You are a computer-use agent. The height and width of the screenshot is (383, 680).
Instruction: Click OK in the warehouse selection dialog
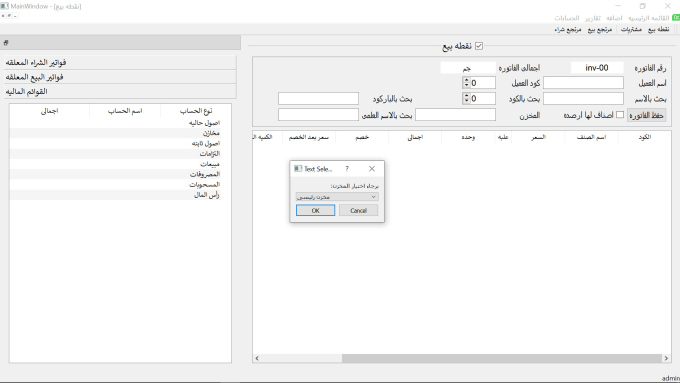[x=315, y=210]
